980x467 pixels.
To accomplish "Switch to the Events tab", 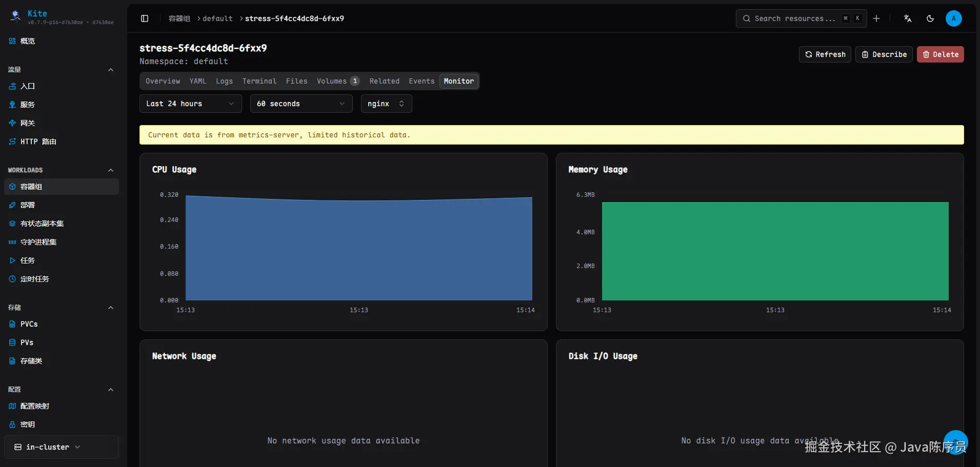I will (421, 81).
